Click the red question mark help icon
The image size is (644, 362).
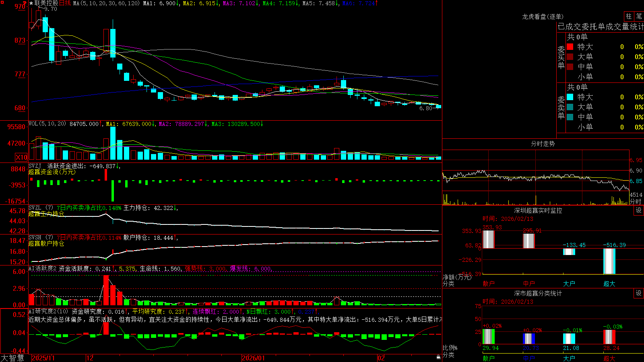click(25, 3)
